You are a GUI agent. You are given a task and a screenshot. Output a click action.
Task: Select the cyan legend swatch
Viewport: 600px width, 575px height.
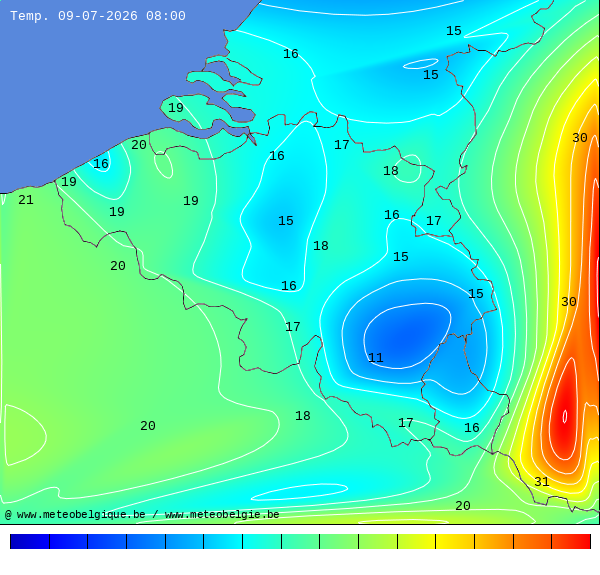pyautogui.click(x=262, y=541)
